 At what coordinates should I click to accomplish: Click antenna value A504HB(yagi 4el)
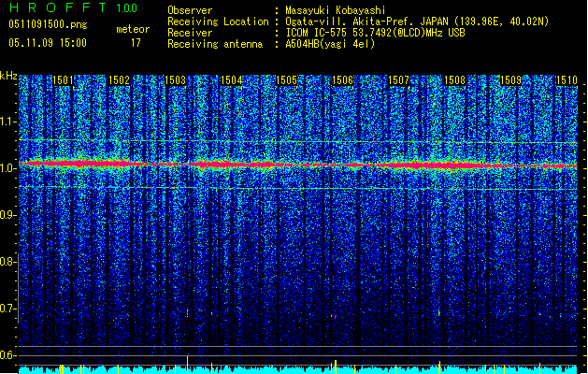pyautogui.click(x=330, y=44)
